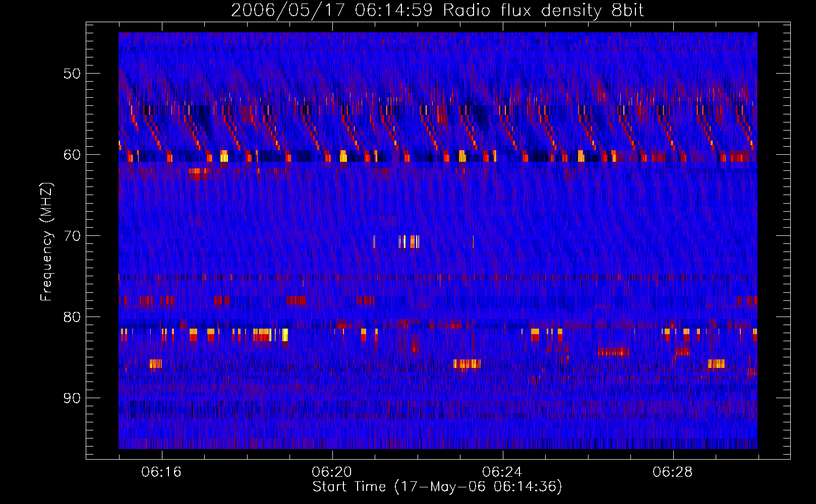
Task: Click the 50 frequency tick label
Action: pyautogui.click(x=72, y=74)
